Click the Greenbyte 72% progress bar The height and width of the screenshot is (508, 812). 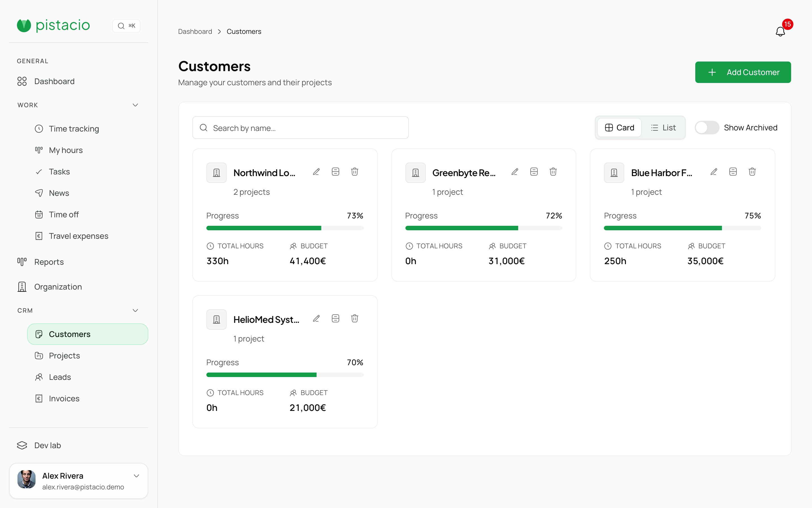484,228
